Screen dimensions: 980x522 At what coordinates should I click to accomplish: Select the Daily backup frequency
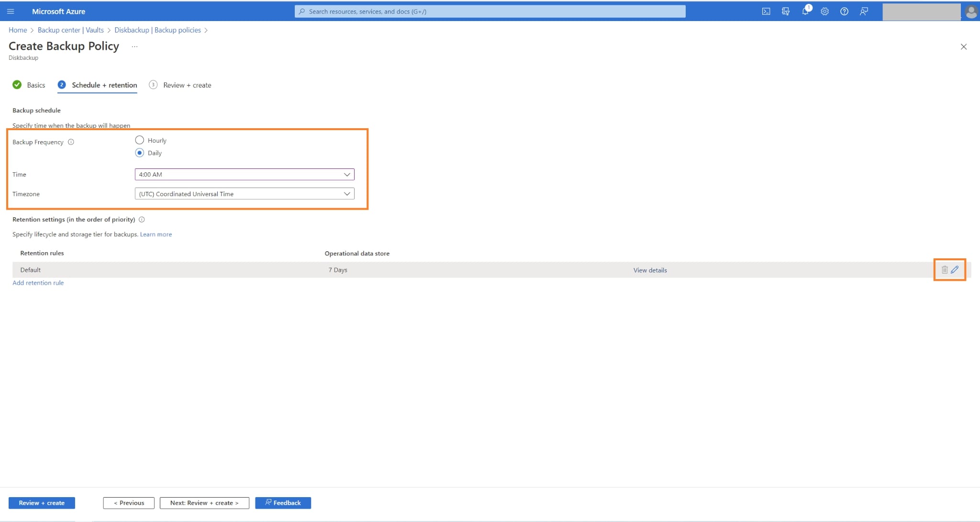coord(139,153)
